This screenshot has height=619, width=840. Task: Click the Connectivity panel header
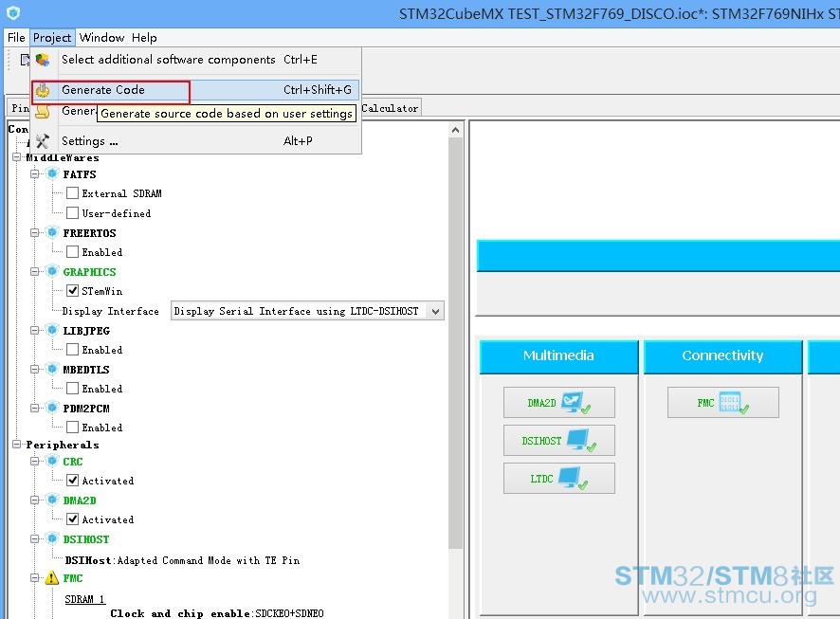tap(722, 356)
